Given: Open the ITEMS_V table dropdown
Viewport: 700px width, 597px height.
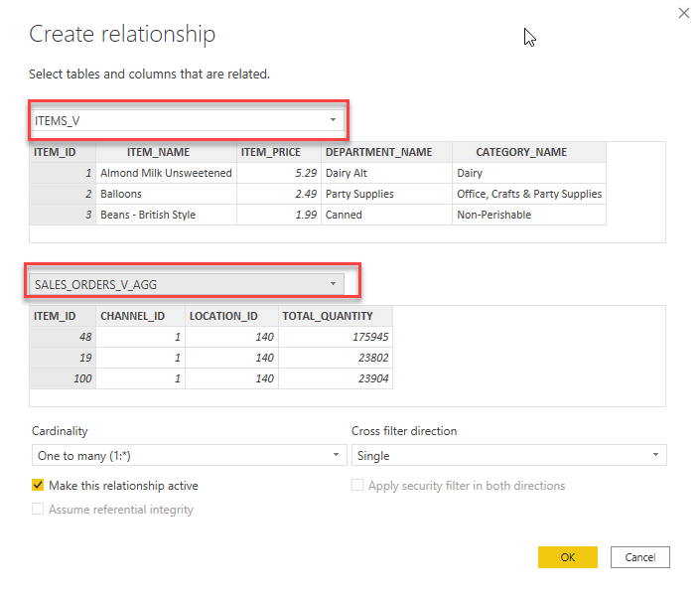Looking at the screenshot, I should click(x=187, y=120).
